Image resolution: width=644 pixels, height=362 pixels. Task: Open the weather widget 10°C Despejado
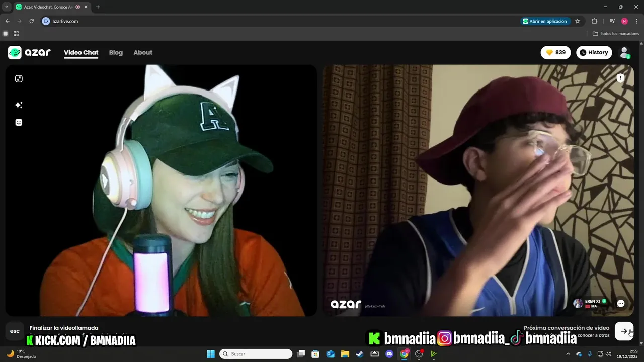pyautogui.click(x=21, y=354)
